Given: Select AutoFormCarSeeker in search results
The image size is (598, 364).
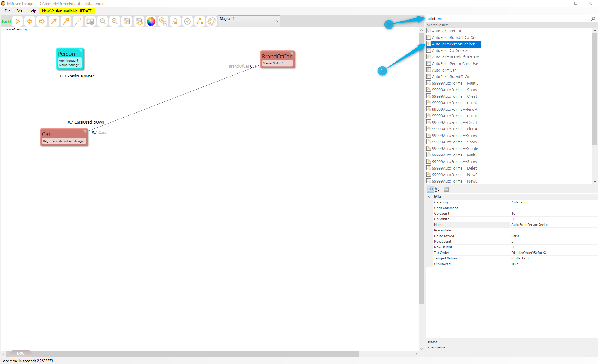Looking at the screenshot, I should [x=450, y=51].
